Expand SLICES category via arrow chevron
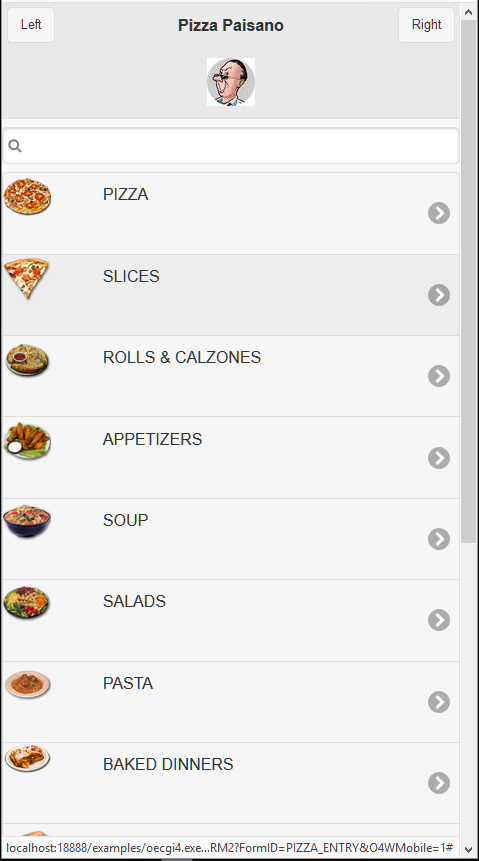 (x=439, y=295)
